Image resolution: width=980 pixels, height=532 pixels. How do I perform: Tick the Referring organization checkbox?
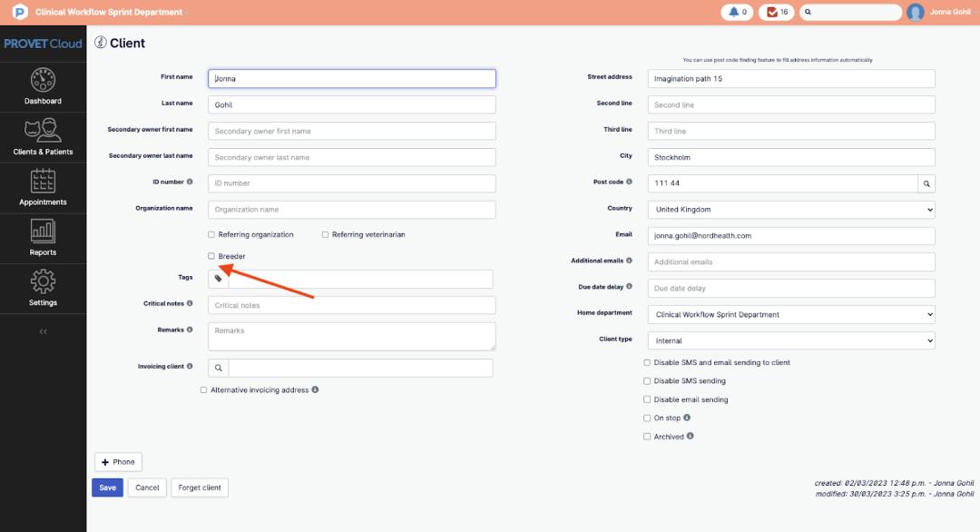point(211,234)
